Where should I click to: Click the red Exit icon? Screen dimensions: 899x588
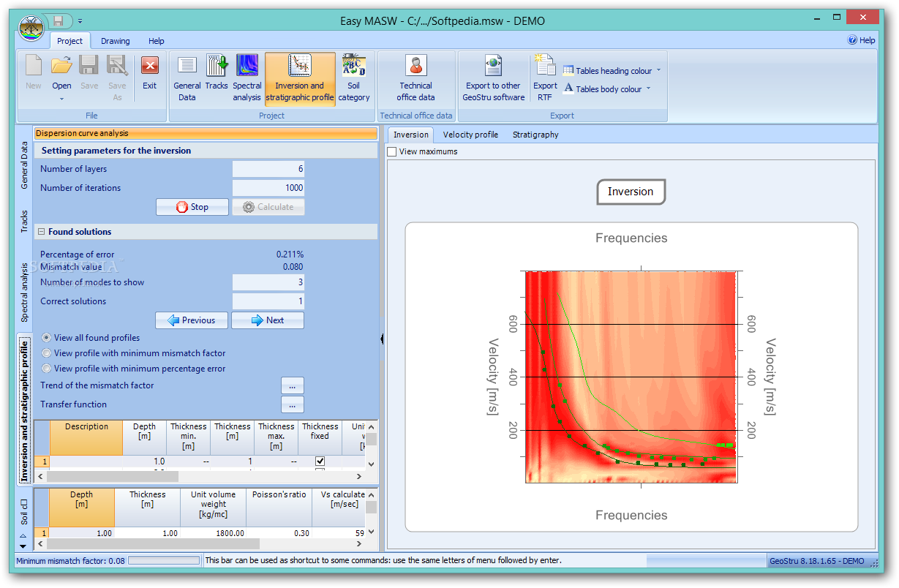tap(150, 66)
